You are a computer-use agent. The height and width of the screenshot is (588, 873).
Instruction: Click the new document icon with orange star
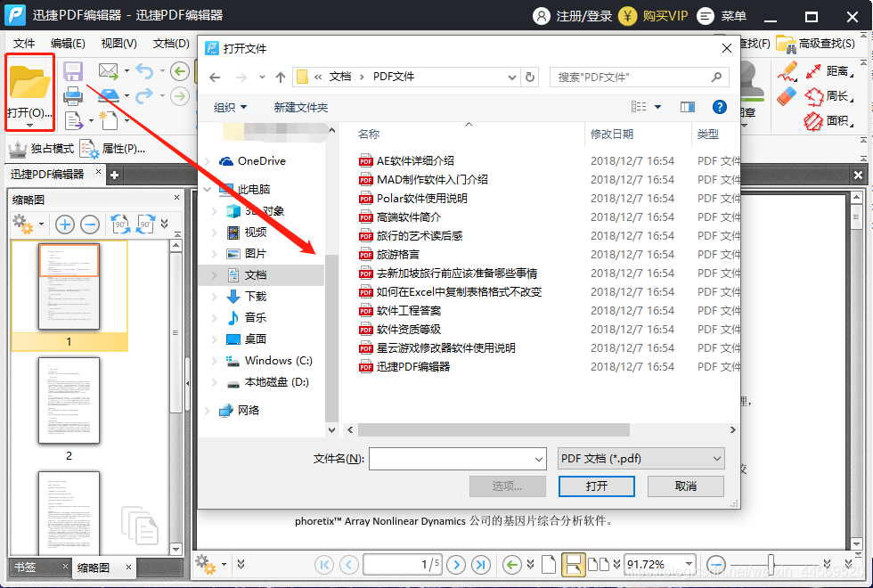click(x=109, y=119)
